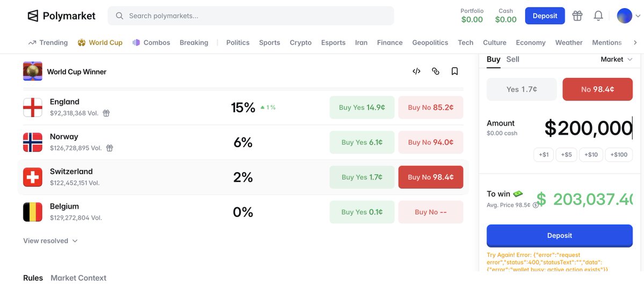
Task: Expand View resolved markets
Action: point(50,241)
